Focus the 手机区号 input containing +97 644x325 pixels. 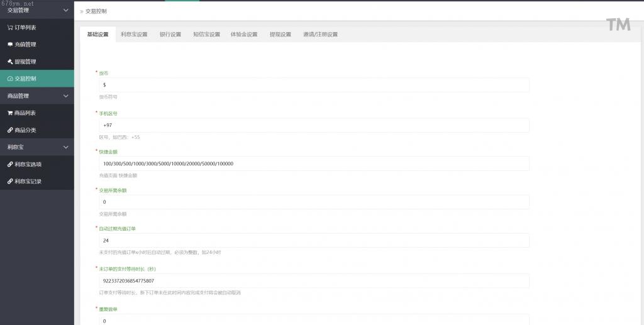click(314, 125)
